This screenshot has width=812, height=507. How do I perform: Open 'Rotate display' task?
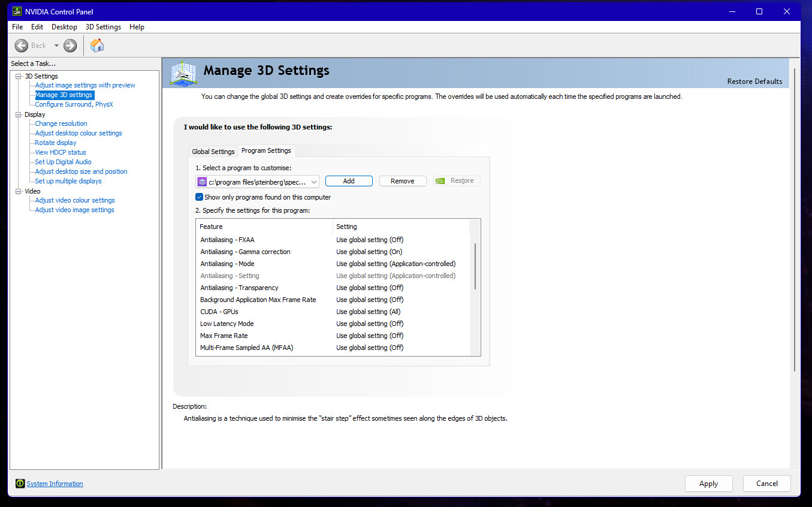pyautogui.click(x=56, y=143)
